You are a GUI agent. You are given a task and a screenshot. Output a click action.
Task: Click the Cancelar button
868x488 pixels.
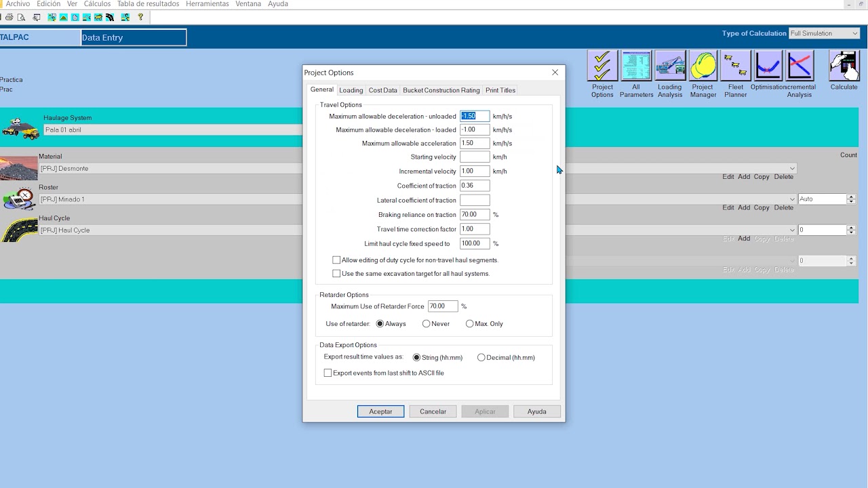[x=433, y=411]
